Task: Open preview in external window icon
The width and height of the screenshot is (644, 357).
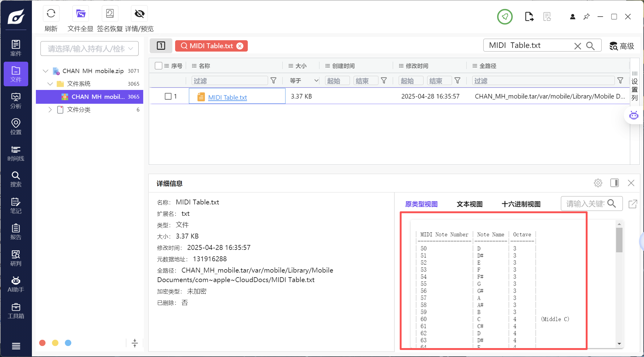Action: pos(633,204)
